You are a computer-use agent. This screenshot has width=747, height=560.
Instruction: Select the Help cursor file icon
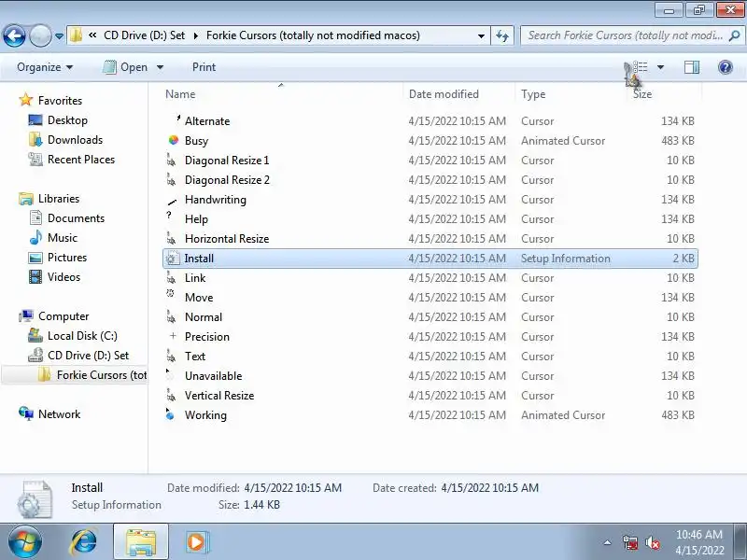point(171,217)
